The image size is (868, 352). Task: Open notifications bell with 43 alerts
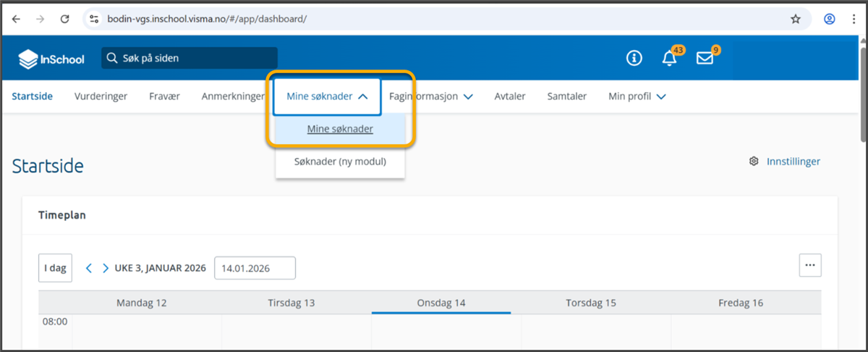pos(670,59)
